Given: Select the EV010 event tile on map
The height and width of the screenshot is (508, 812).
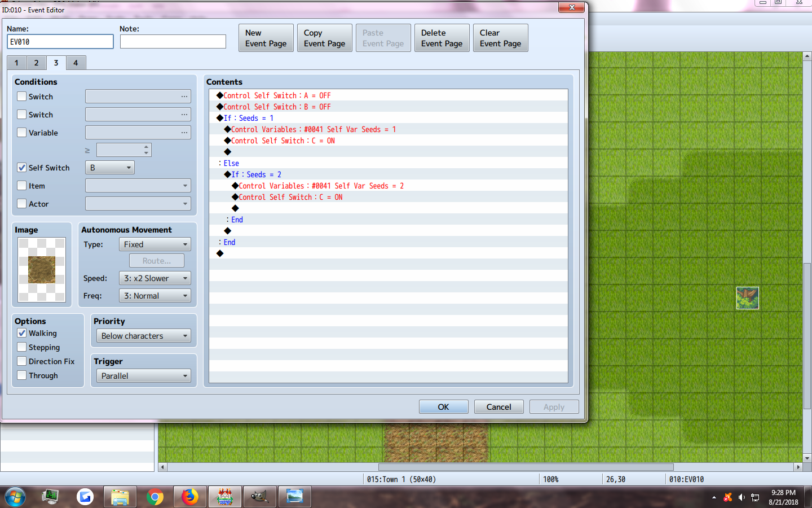Looking at the screenshot, I should tap(748, 298).
